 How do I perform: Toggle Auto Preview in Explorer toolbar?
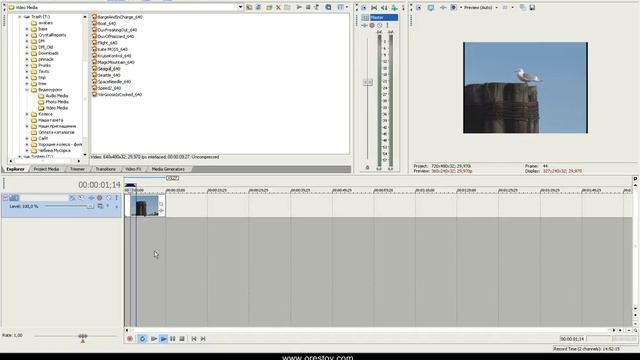(317, 7)
